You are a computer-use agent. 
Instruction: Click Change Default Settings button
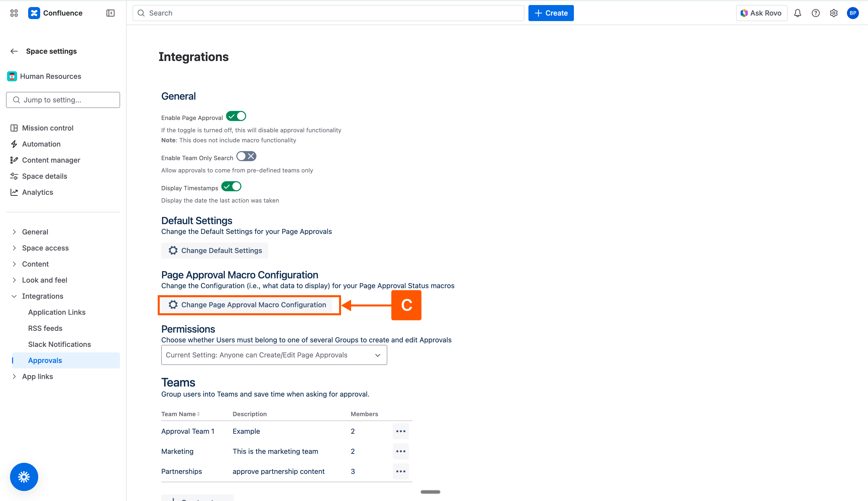coord(214,250)
